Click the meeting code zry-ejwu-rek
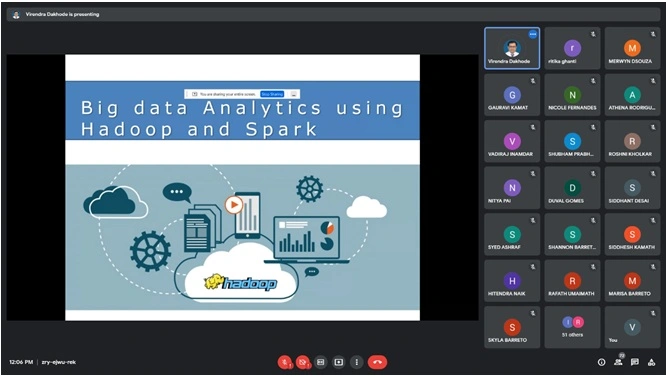This screenshot has width=666, height=376. tap(59, 362)
